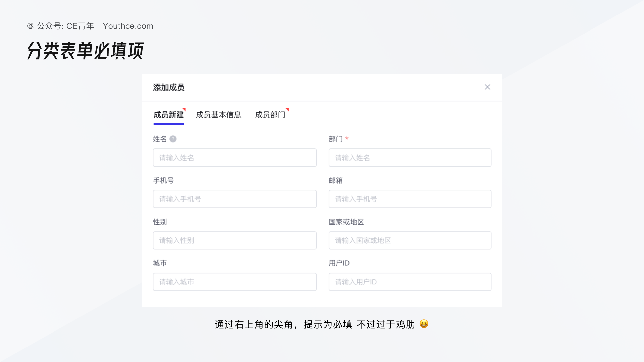Click the 城市 field label
Viewport: 644px width, 362px height.
pyautogui.click(x=160, y=263)
